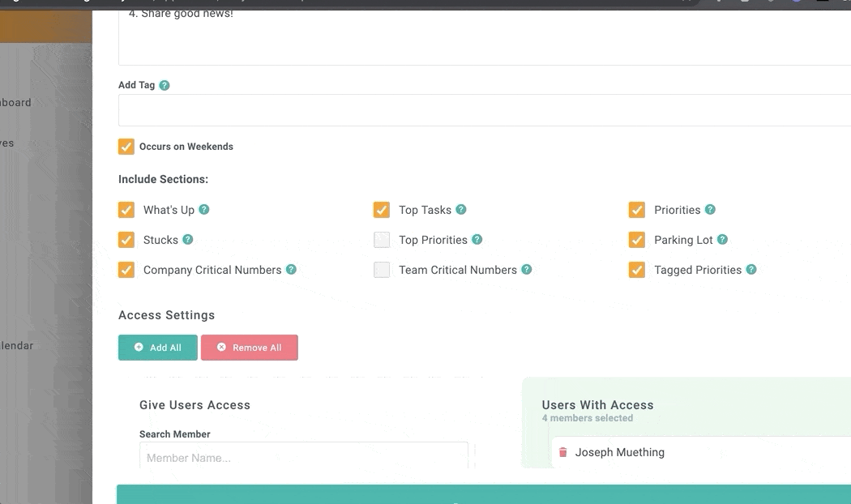Click the help icon beside Top Tasks
The height and width of the screenshot is (504, 851).
coord(461,209)
